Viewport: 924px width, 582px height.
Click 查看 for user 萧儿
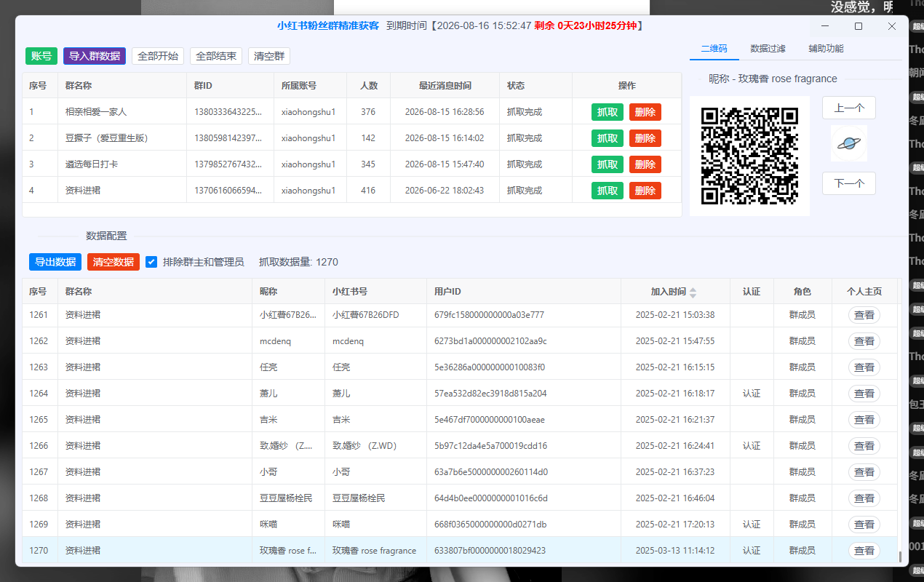click(864, 394)
